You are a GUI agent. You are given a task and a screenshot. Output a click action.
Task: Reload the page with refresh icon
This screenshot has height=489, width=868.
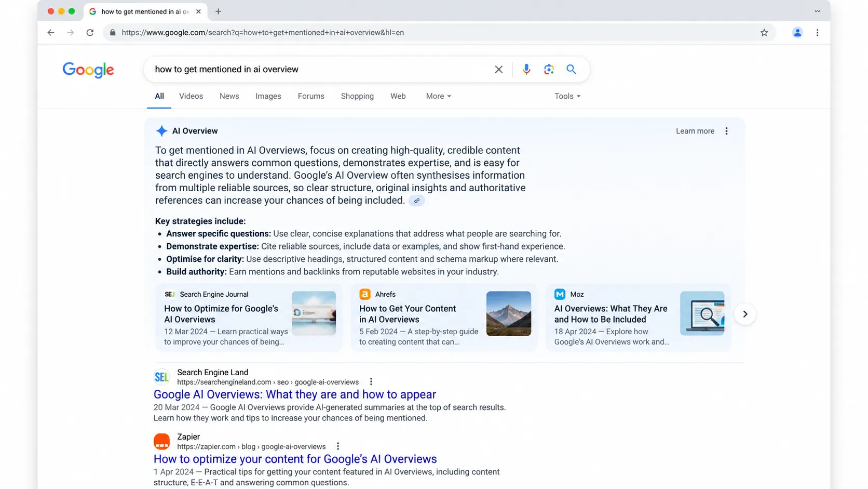90,32
